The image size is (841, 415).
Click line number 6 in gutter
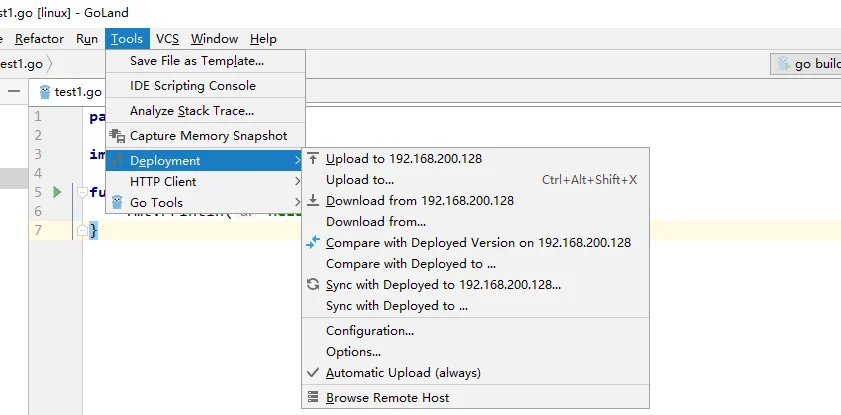pyautogui.click(x=38, y=211)
